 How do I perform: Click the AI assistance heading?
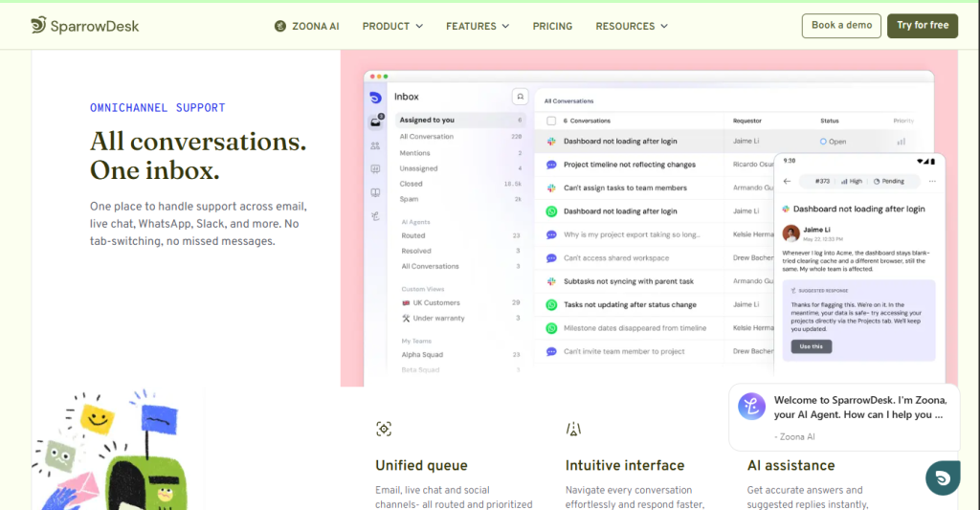[791, 466]
